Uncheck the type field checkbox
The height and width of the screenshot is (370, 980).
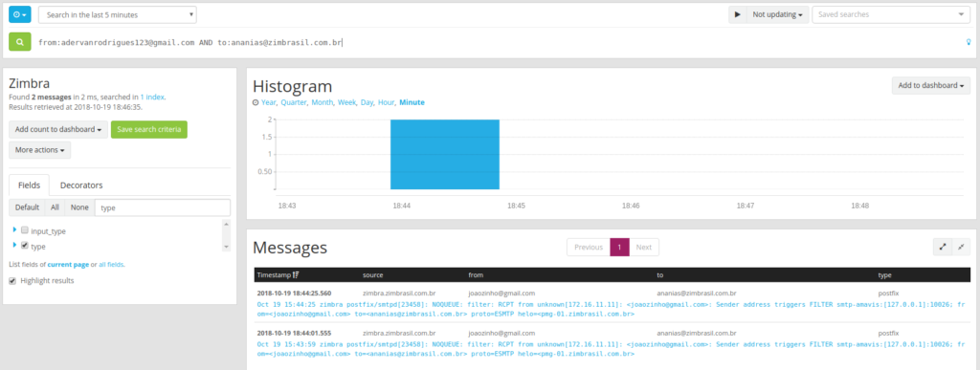coord(25,246)
